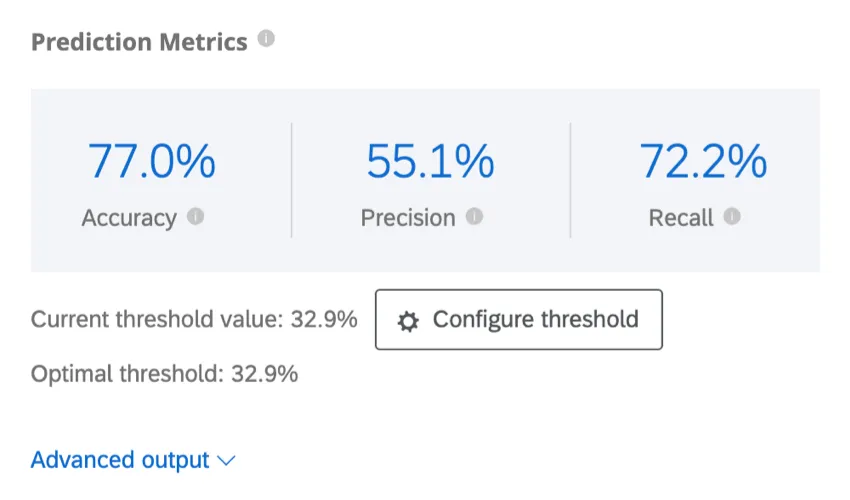The height and width of the screenshot is (500, 850).
Task: Click the Prediction Metrics heading
Action: pyautogui.click(x=139, y=42)
